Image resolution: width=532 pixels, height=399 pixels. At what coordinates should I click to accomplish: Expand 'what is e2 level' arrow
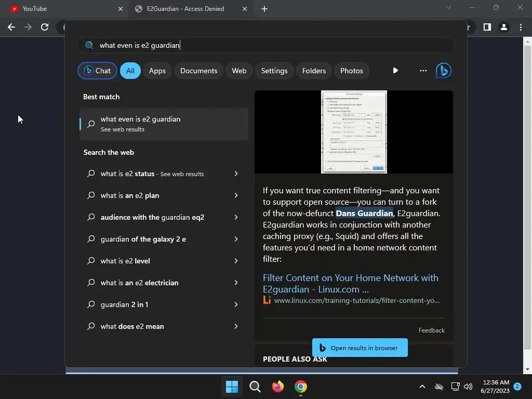coord(236,261)
